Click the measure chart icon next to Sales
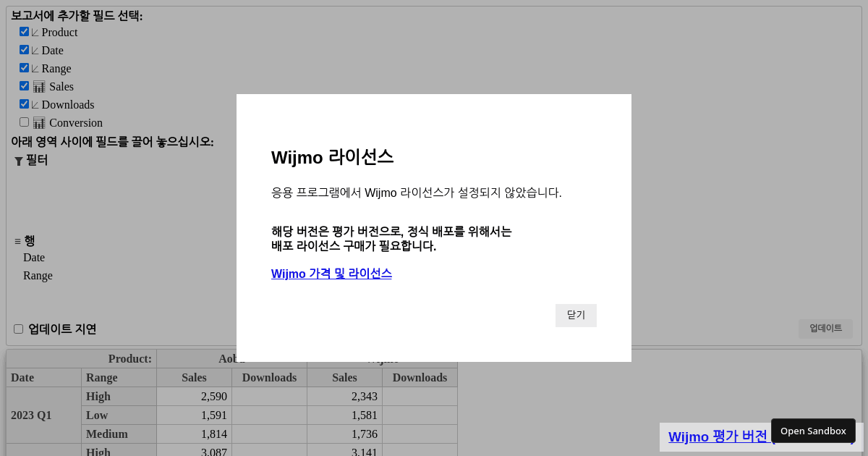The width and height of the screenshot is (868, 456). tap(39, 87)
